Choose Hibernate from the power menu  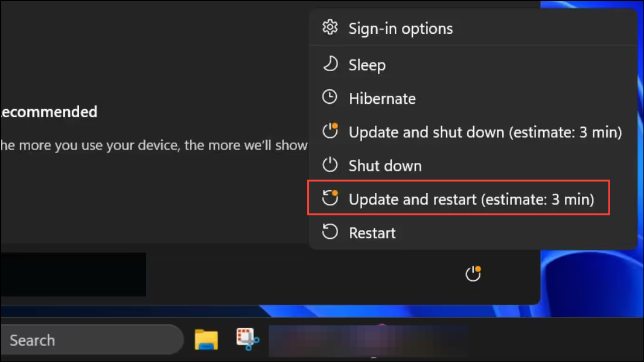[x=473, y=98]
